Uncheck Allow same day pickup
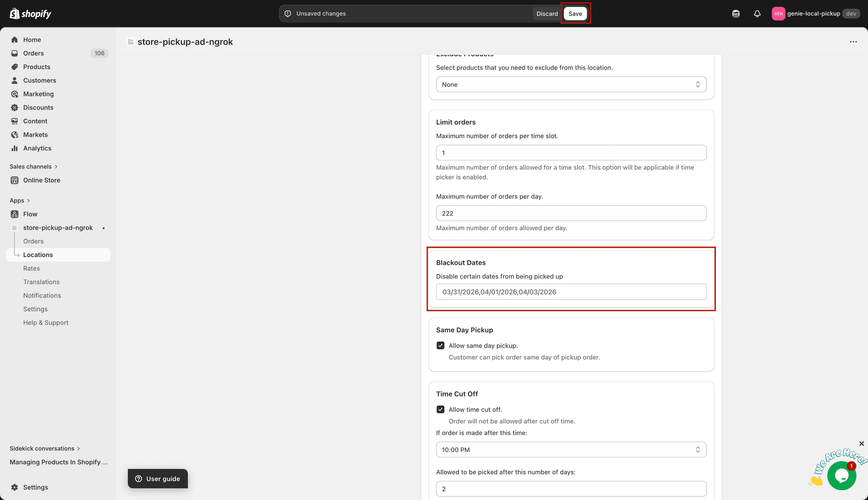This screenshot has height=500, width=868. [x=440, y=345]
